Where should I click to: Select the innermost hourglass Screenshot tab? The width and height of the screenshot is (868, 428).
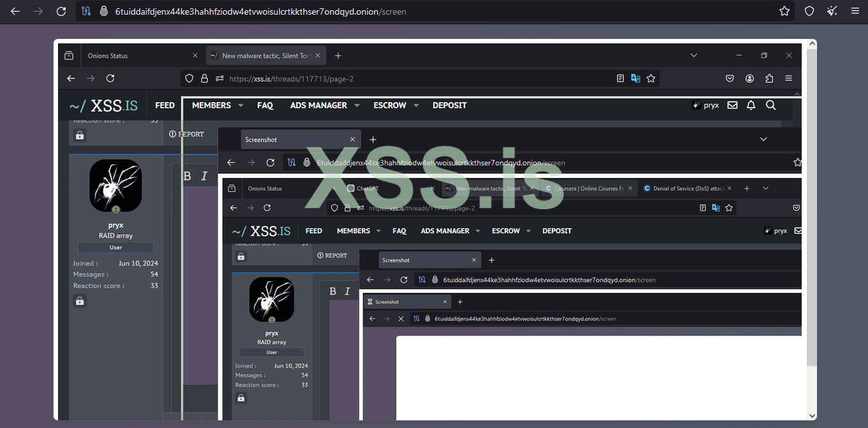[408, 302]
